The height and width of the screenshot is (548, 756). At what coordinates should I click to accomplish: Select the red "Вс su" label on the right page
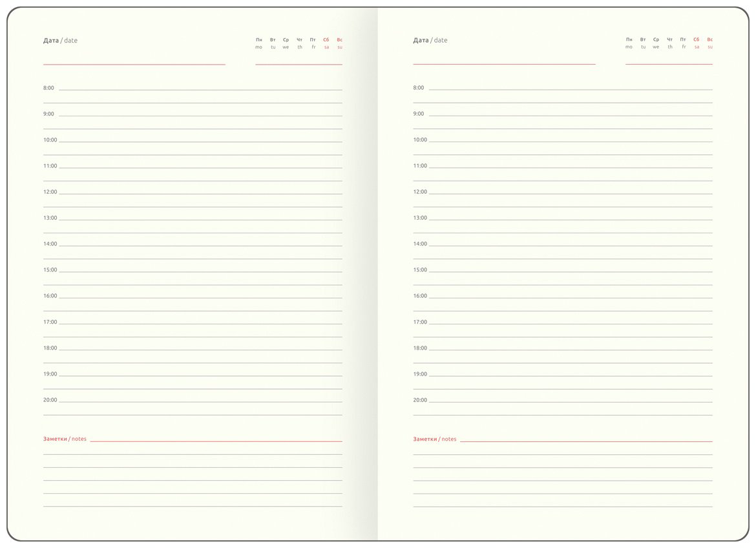pos(709,43)
